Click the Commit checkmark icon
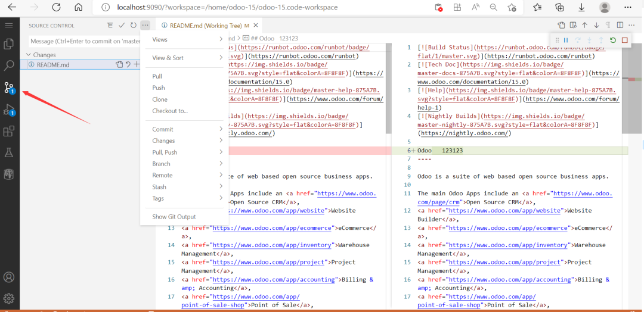This screenshot has height=312, width=644. [x=122, y=26]
